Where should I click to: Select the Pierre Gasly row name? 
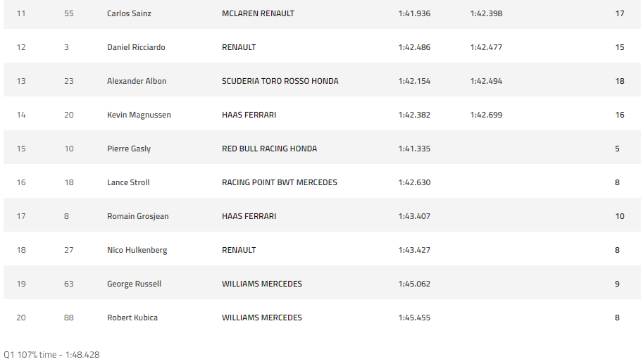[x=129, y=149]
